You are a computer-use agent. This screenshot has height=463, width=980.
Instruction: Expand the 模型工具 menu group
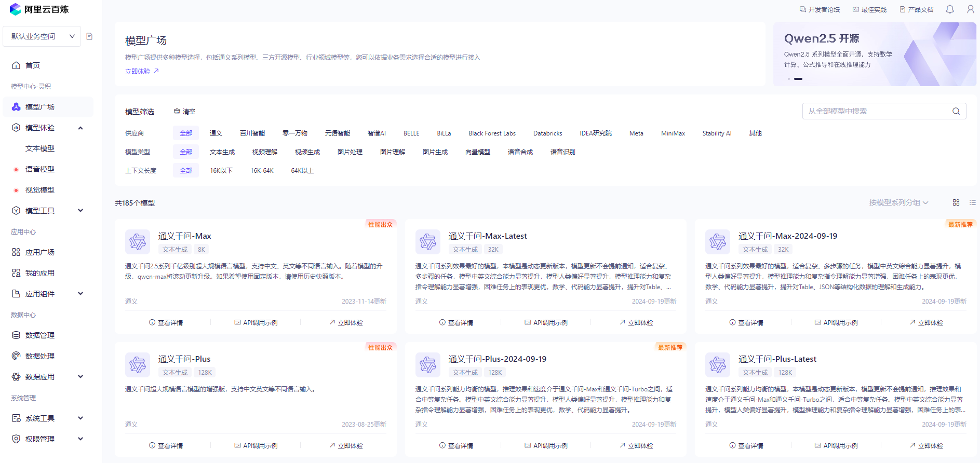point(80,211)
